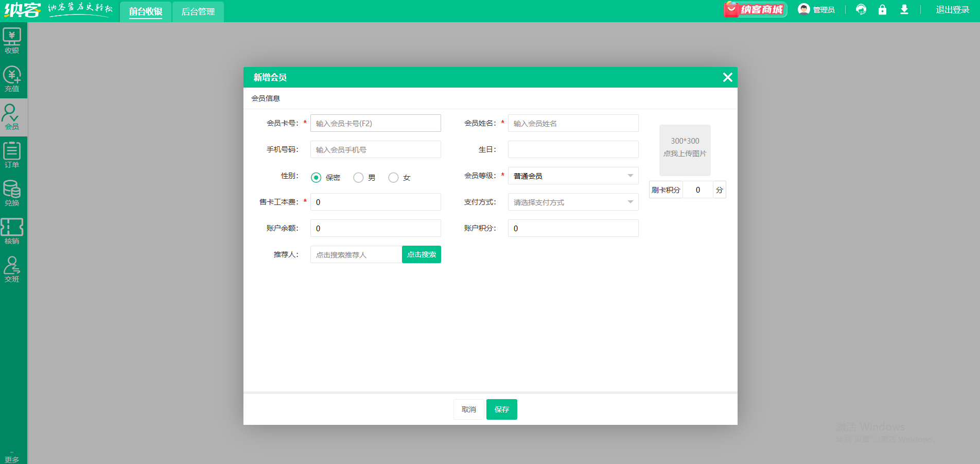Image resolution: width=980 pixels, height=464 pixels.
Task: Switch to the 后台管理 tab
Action: coord(198,12)
